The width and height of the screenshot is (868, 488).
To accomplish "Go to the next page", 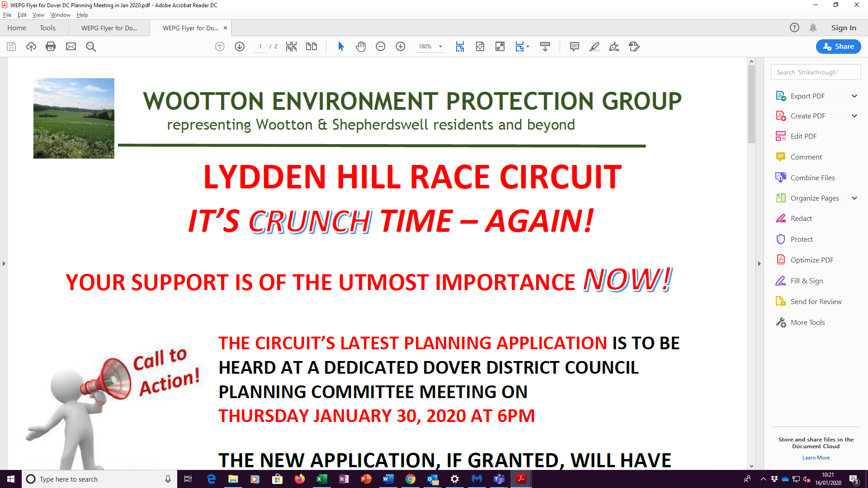I will (240, 47).
